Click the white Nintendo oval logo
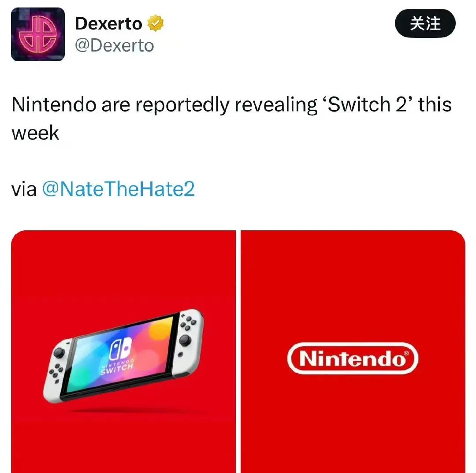Screen dimensions: 476x473 [x=353, y=358]
